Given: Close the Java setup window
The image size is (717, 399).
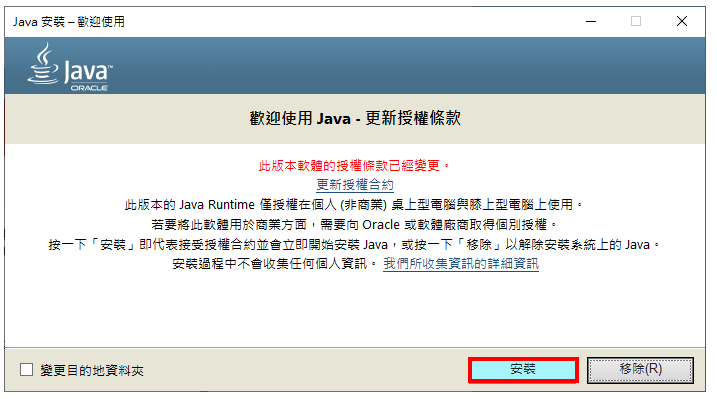Looking at the screenshot, I should [x=682, y=21].
